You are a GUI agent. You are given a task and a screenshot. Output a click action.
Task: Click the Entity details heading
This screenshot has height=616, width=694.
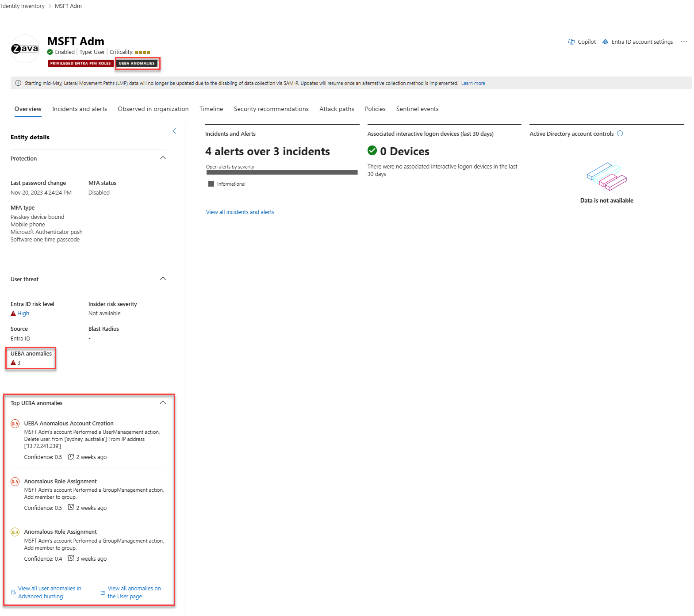click(x=30, y=138)
